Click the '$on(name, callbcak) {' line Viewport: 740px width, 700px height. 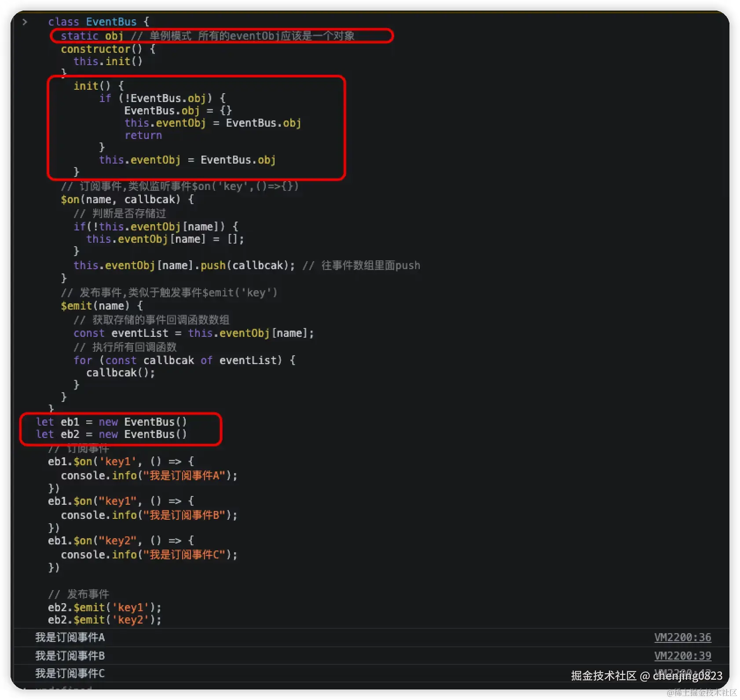coord(127,199)
